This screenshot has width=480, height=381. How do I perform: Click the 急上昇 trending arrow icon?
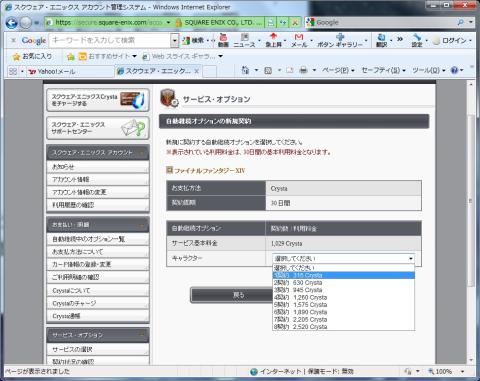coord(274,40)
